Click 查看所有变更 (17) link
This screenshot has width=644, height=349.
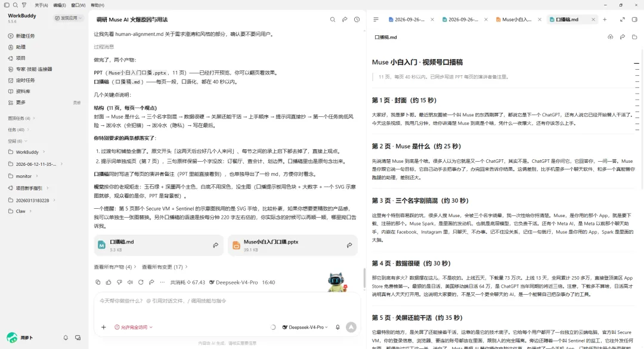point(165,267)
